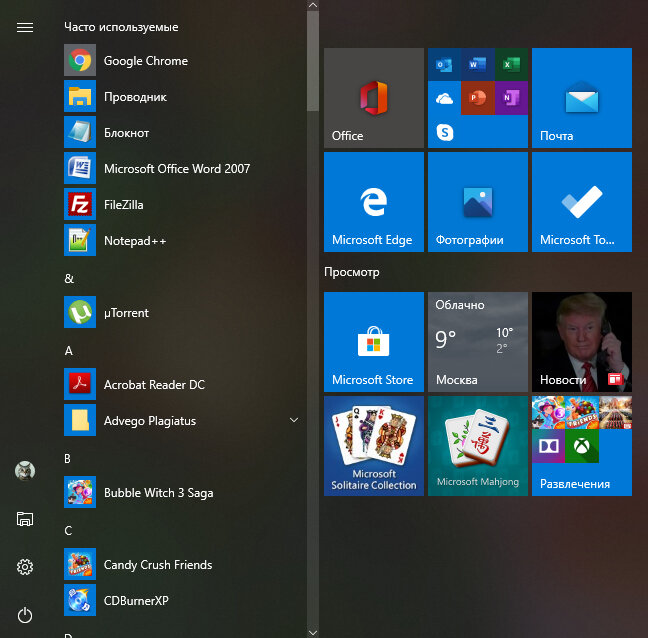Click the Просмотр tile group title

pos(352,272)
